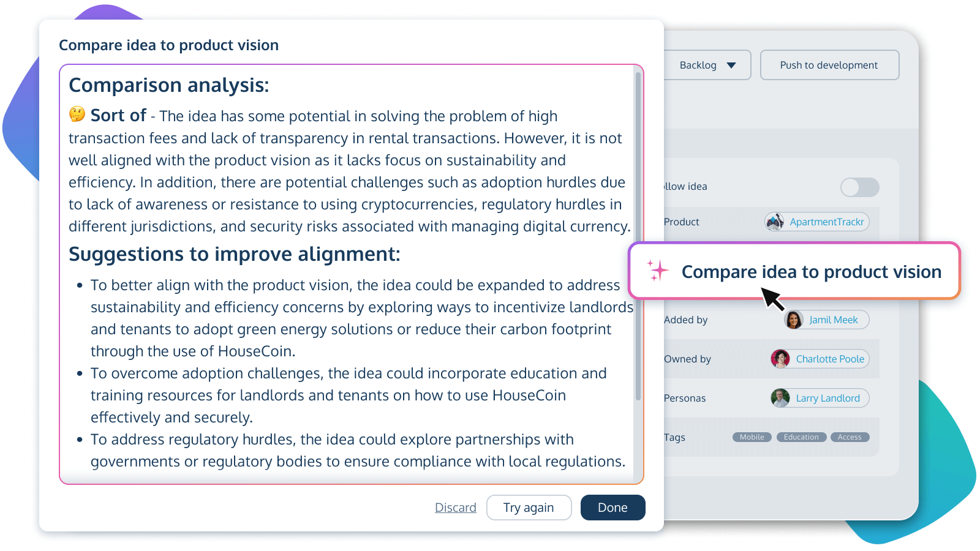
Task: Open the Backlog status dropdown
Action: 707,65
